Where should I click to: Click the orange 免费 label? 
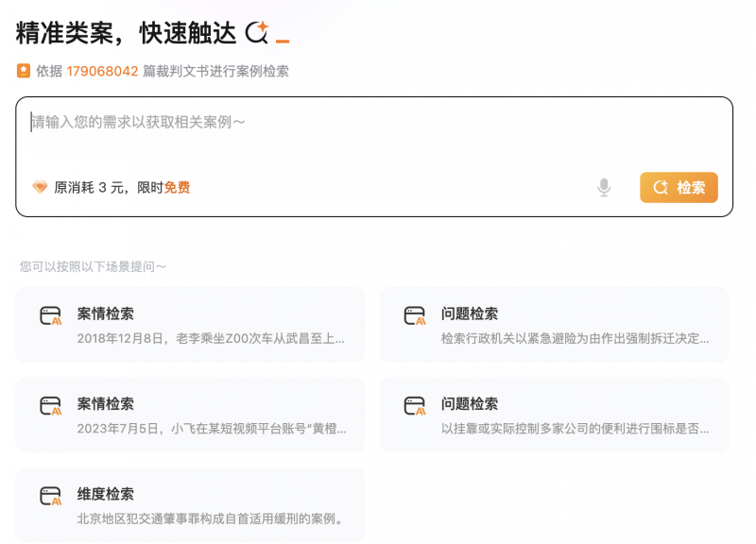point(177,188)
